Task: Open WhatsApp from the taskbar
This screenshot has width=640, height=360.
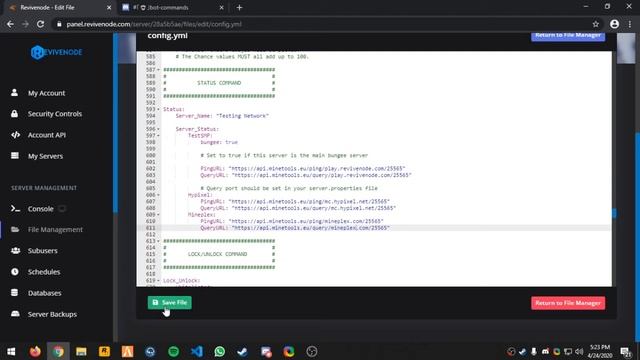Action: click(220, 351)
